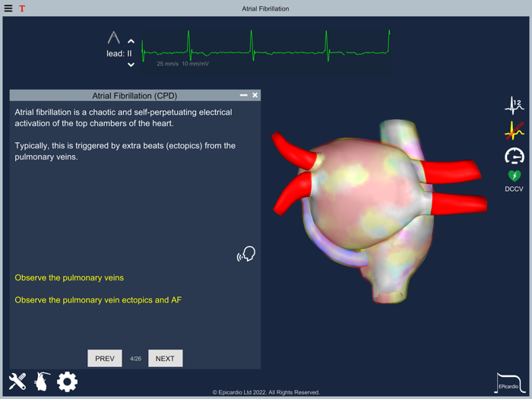Open the heart model selector icon
This screenshot has height=399, width=532.
(x=42, y=382)
